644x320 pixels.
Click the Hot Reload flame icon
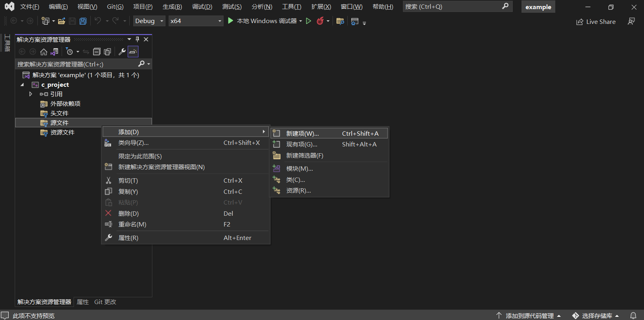click(x=320, y=21)
